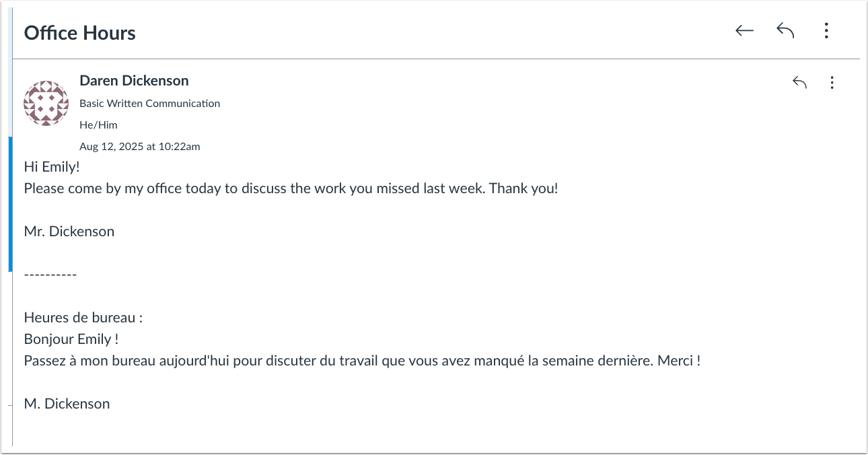Click Daren Dickenson's profile avatar

(45, 103)
